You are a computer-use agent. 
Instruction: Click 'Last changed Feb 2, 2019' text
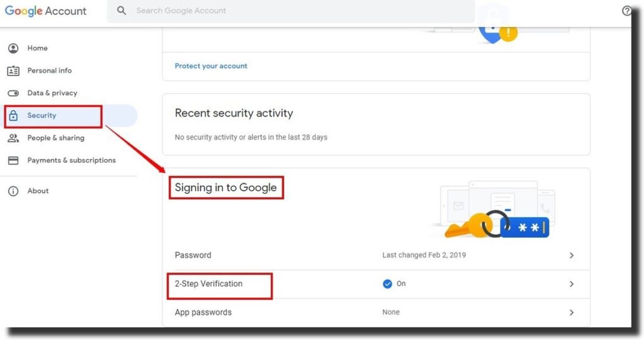pyautogui.click(x=424, y=255)
